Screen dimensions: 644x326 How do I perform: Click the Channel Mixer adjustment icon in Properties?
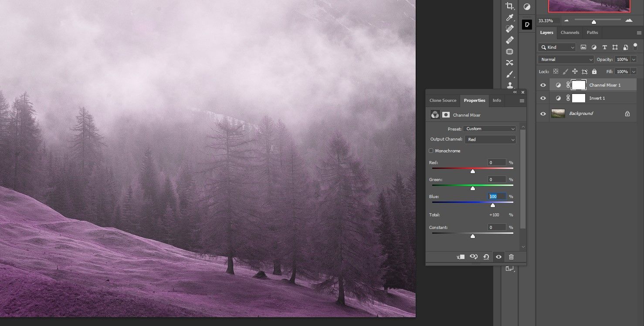pyautogui.click(x=435, y=114)
